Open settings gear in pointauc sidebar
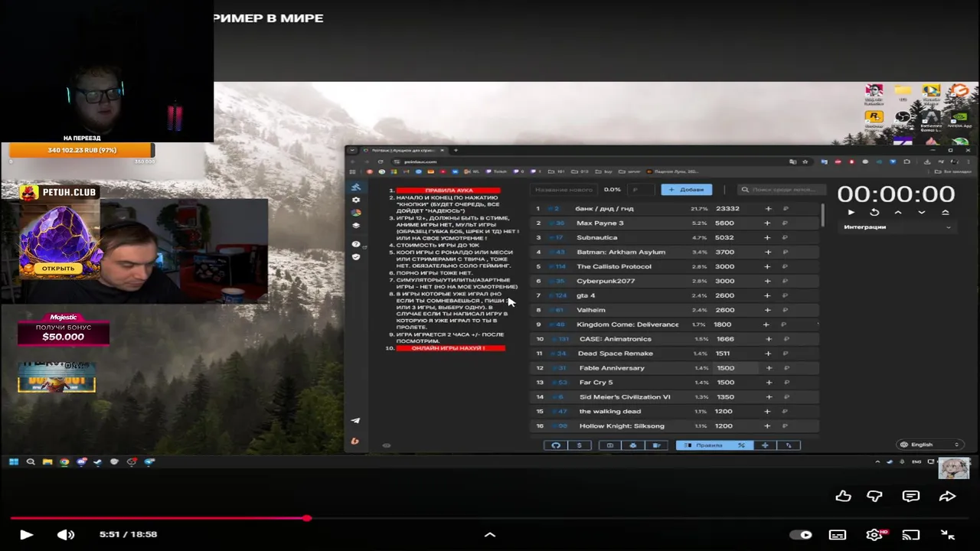 pos(355,200)
